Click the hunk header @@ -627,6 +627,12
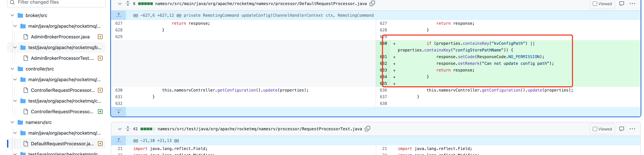The image size is (644, 155). [253, 15]
